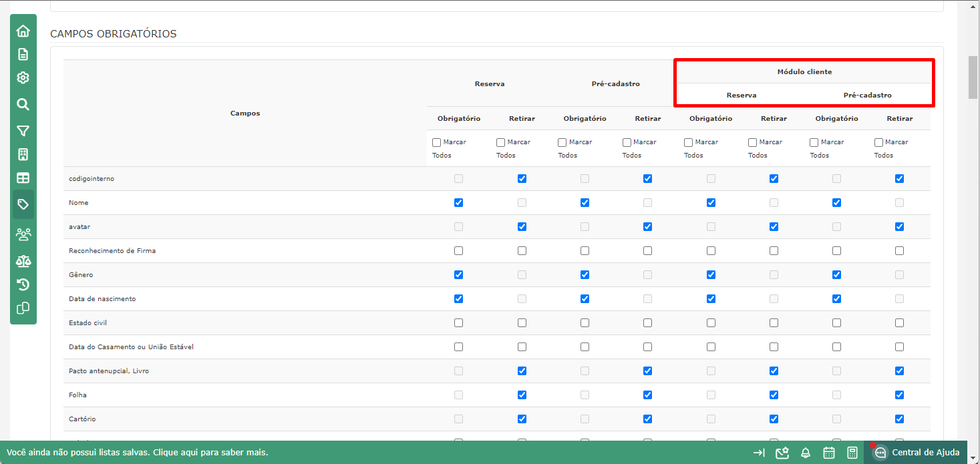Check Reserva Obrigatório for Reconhecimento de Firma
The width and height of the screenshot is (980, 464).
tap(458, 250)
